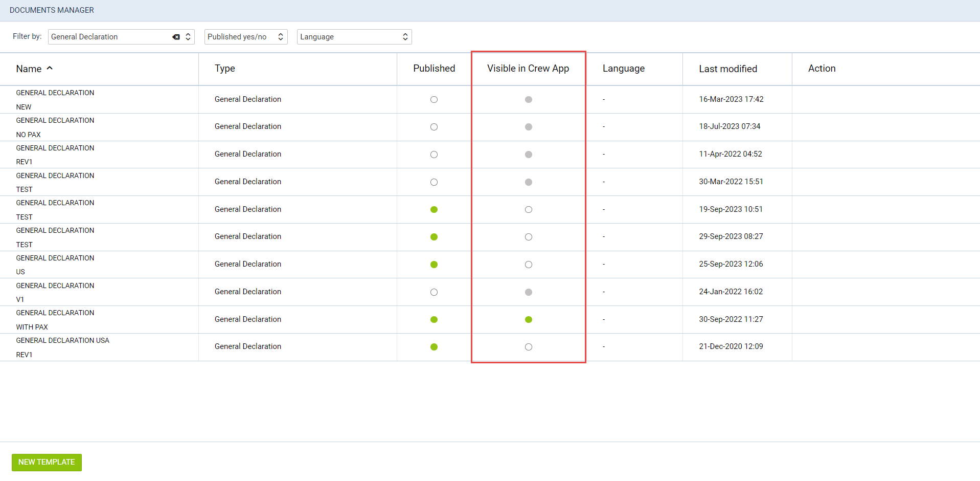Unpublish TEST row dated 29-Sep-2023
This screenshot has height=481, width=980.
click(x=434, y=237)
